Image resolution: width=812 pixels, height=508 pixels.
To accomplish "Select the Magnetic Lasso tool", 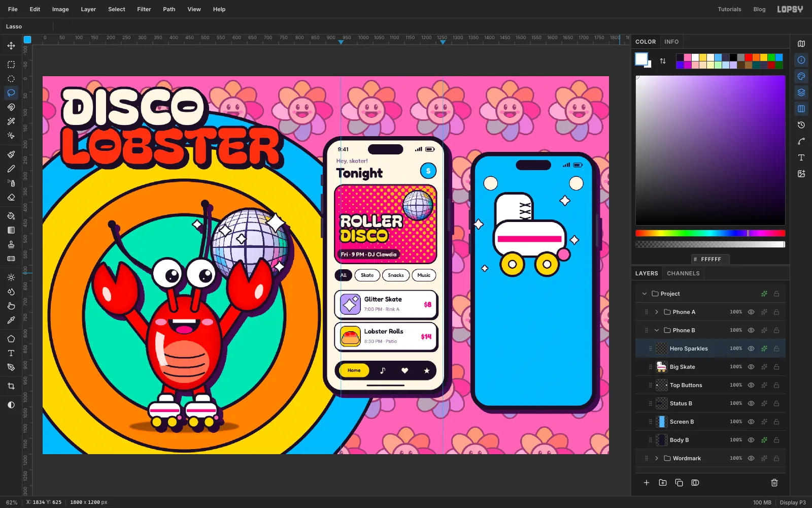I will [x=11, y=107].
